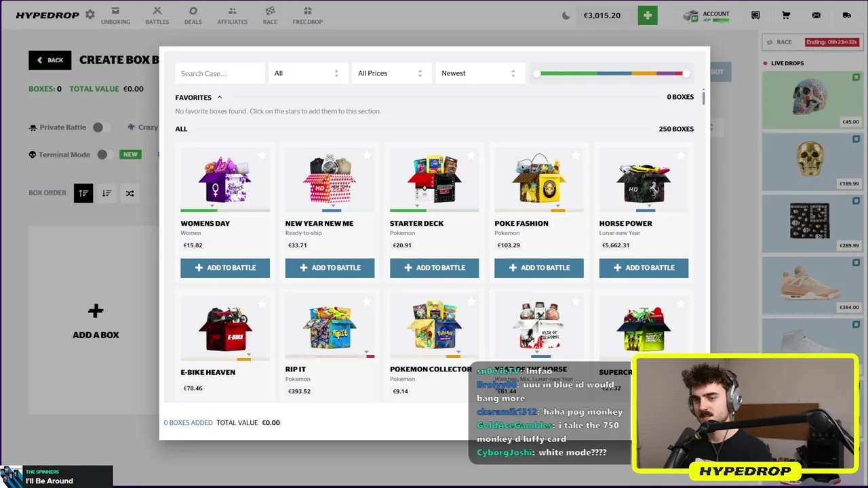
Task: Open the gold skull live drop at €189.99
Action: click(812, 161)
